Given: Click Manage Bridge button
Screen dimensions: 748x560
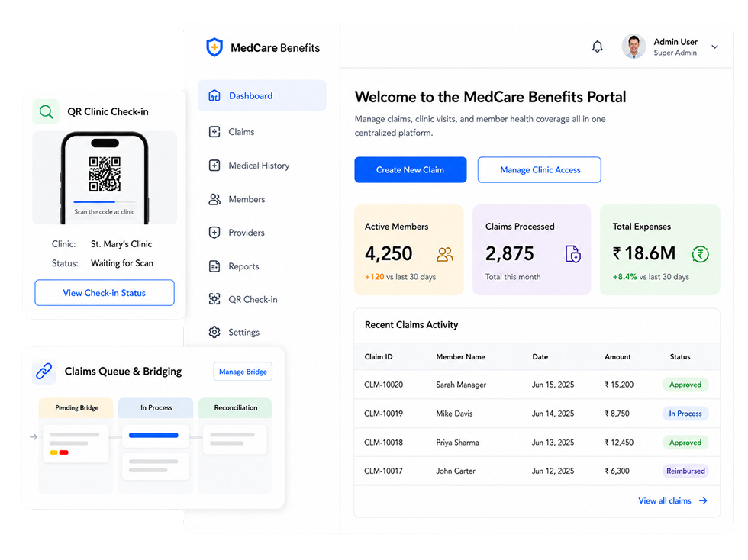Looking at the screenshot, I should (x=243, y=372).
